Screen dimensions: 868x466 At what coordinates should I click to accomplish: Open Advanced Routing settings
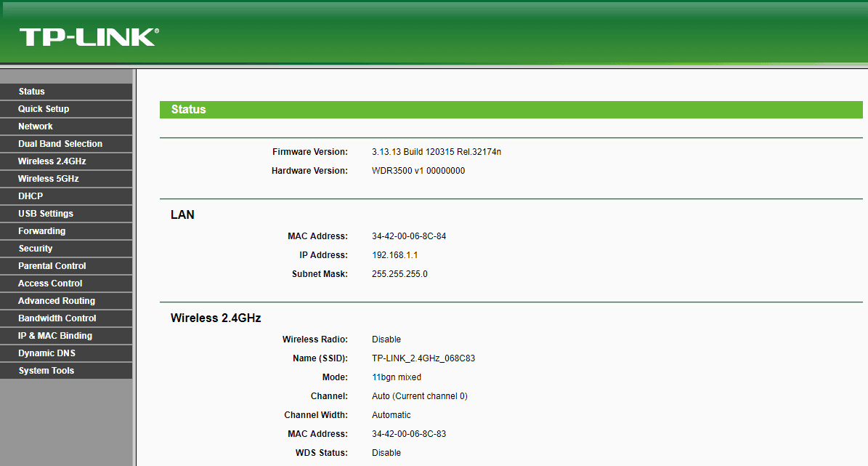(x=56, y=300)
